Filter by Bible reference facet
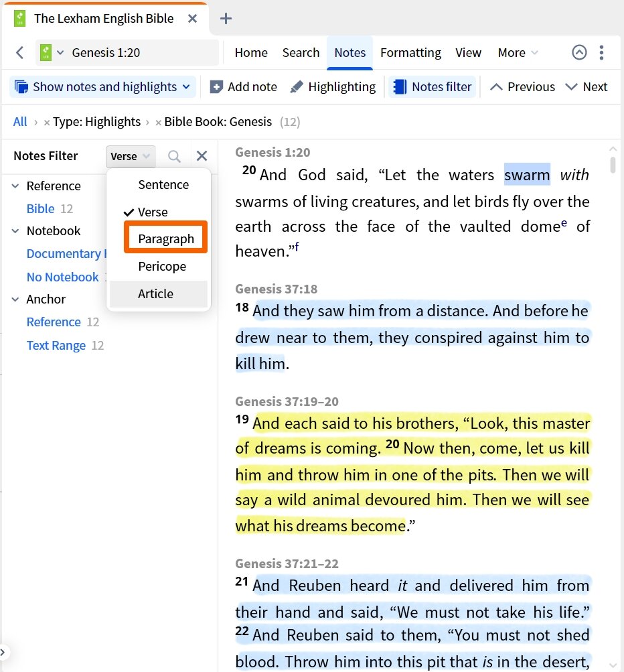Screen dimensions: 624x672 pyautogui.click(x=41, y=209)
